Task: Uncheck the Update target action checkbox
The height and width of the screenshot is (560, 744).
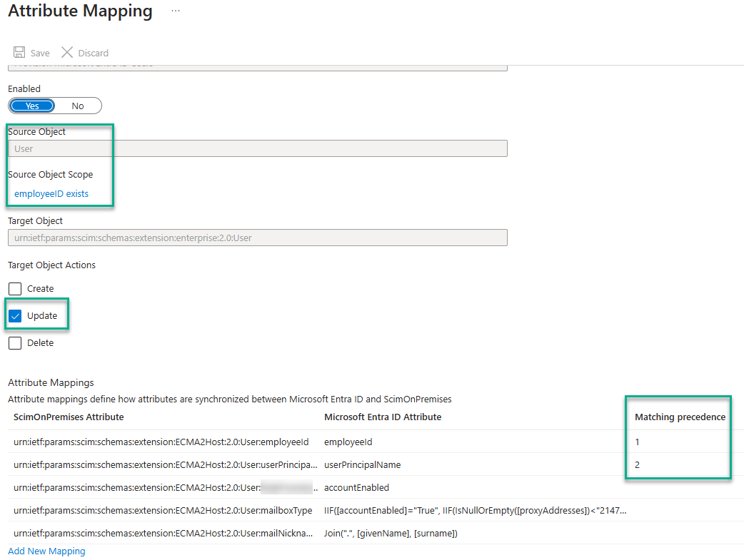Action: pos(15,316)
